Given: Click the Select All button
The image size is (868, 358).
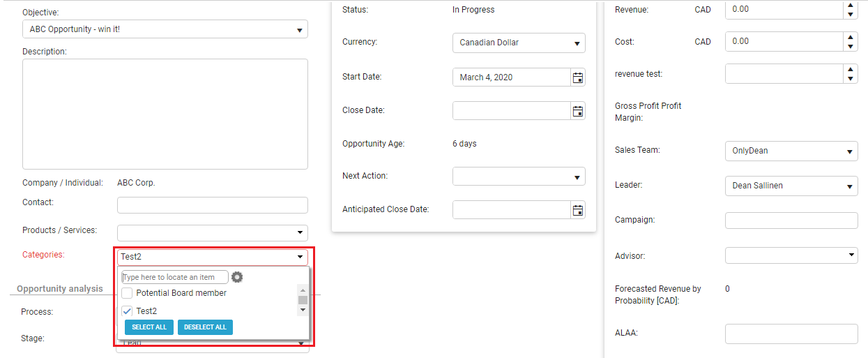Looking at the screenshot, I should 149,327.
